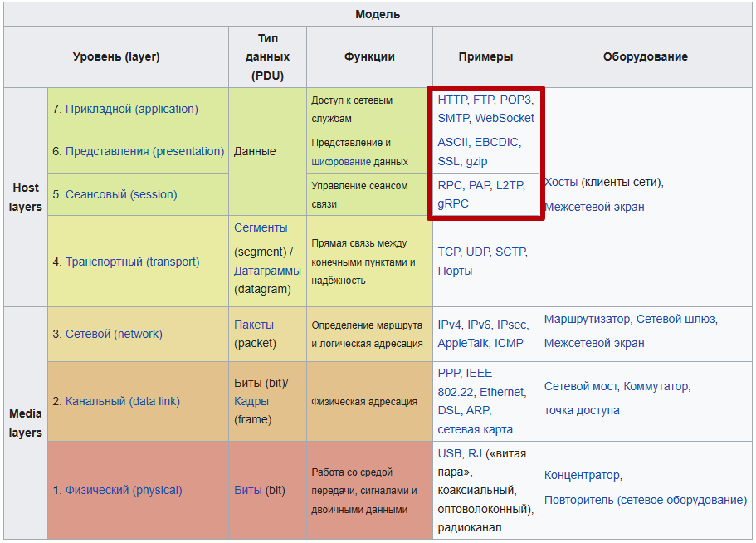This screenshot has width=756, height=543.
Task: Click the HTTP protocol link
Action: pos(452,100)
